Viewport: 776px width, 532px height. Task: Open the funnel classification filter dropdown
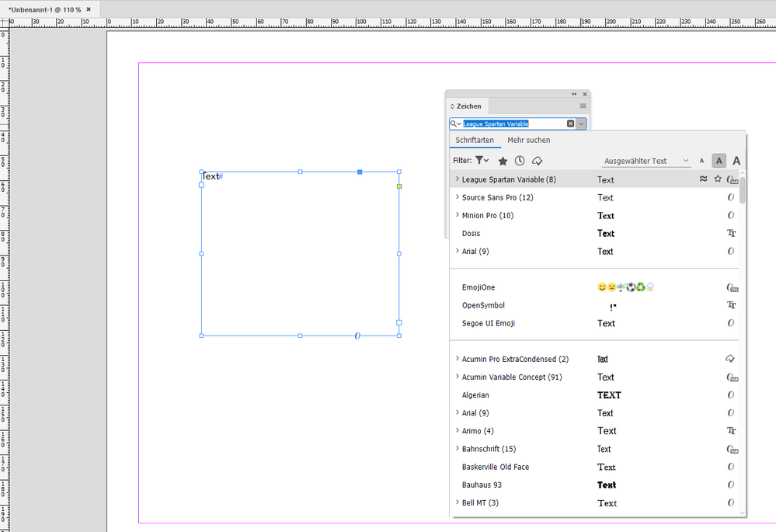click(482, 160)
